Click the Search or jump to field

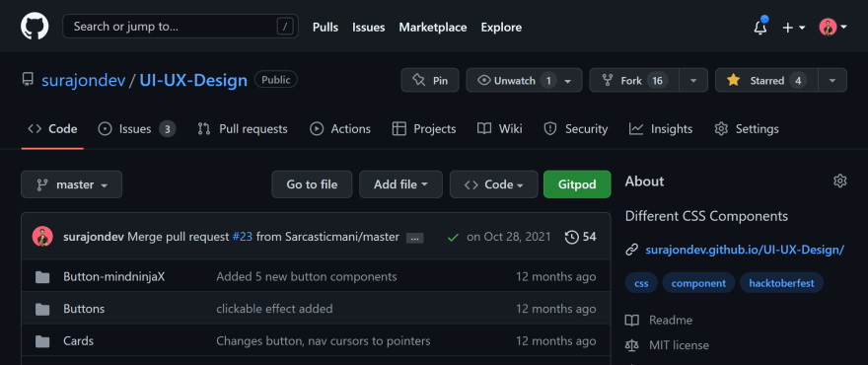point(180,26)
